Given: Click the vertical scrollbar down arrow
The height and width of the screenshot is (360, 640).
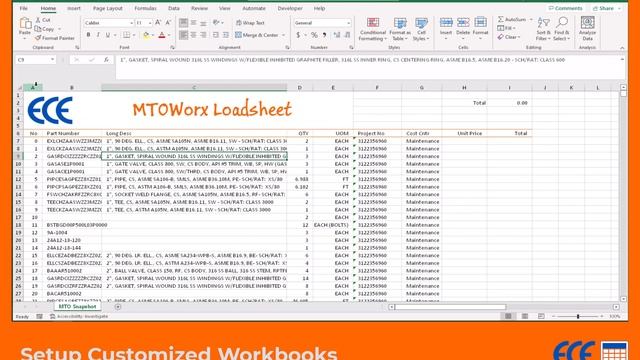Looking at the screenshot, I should [623, 299].
